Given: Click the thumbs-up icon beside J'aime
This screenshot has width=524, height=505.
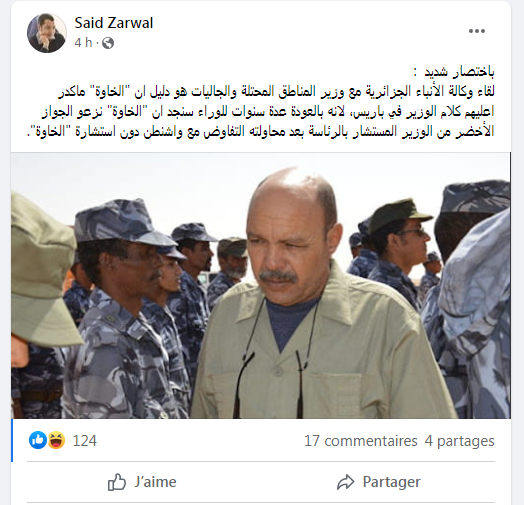Looking at the screenshot, I should click(x=117, y=482).
